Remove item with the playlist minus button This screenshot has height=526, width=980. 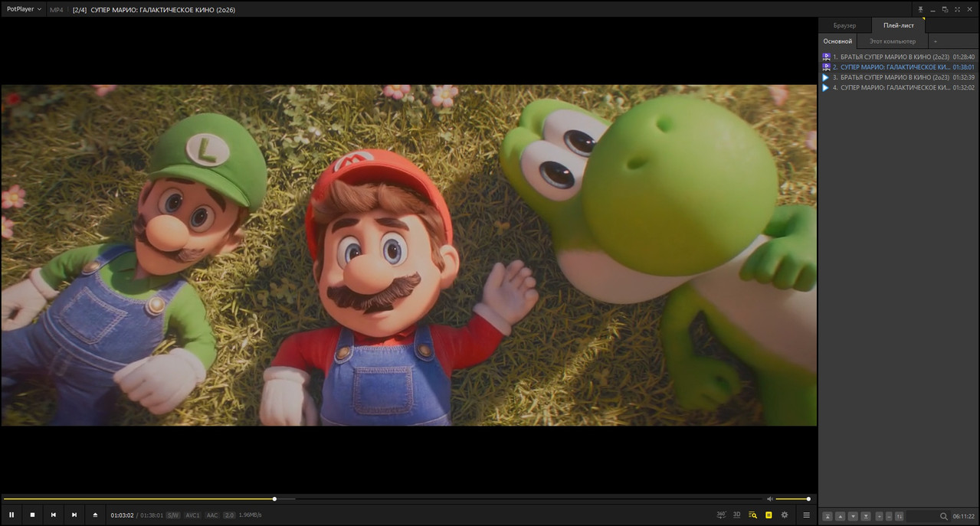tap(889, 516)
